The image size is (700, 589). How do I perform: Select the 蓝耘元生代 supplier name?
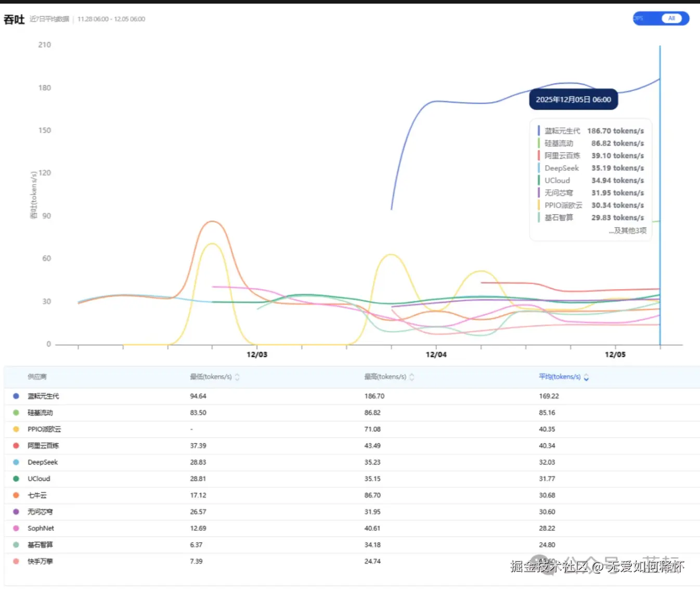43,396
